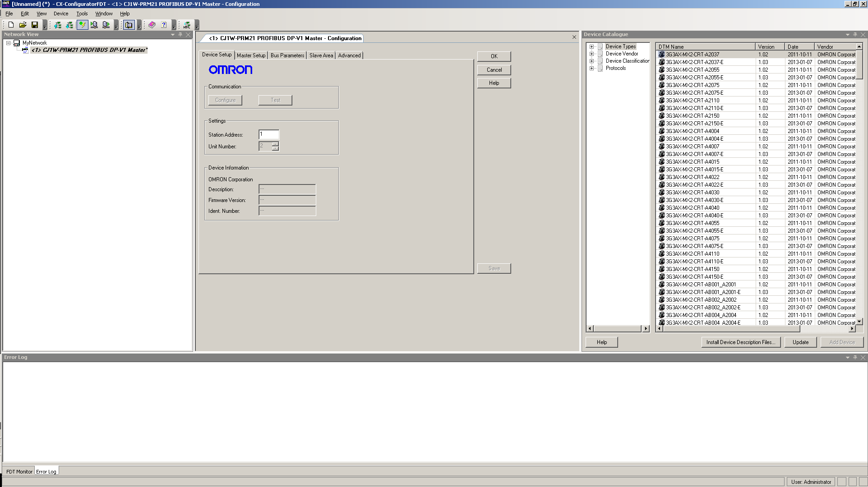Viewport: 868px width, 487px height.
Task: Click the Open project folder icon
Action: pyautogui.click(x=23, y=25)
